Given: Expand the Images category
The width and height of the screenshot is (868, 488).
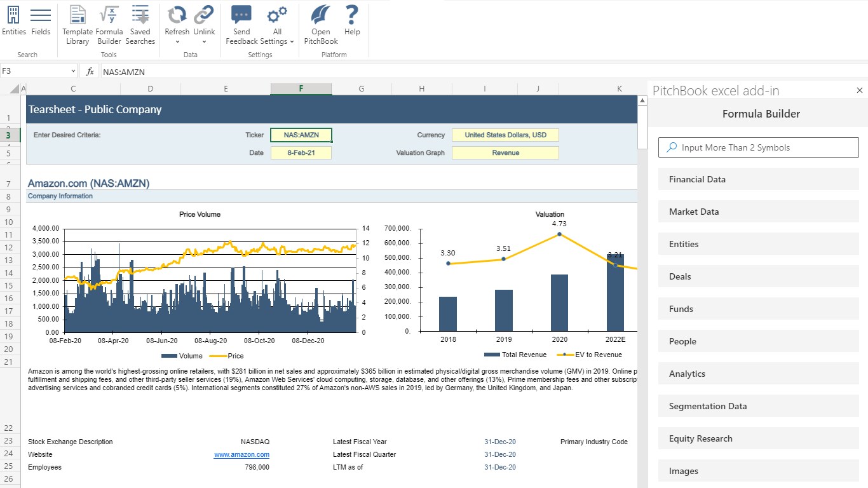Looking at the screenshot, I should point(758,471).
